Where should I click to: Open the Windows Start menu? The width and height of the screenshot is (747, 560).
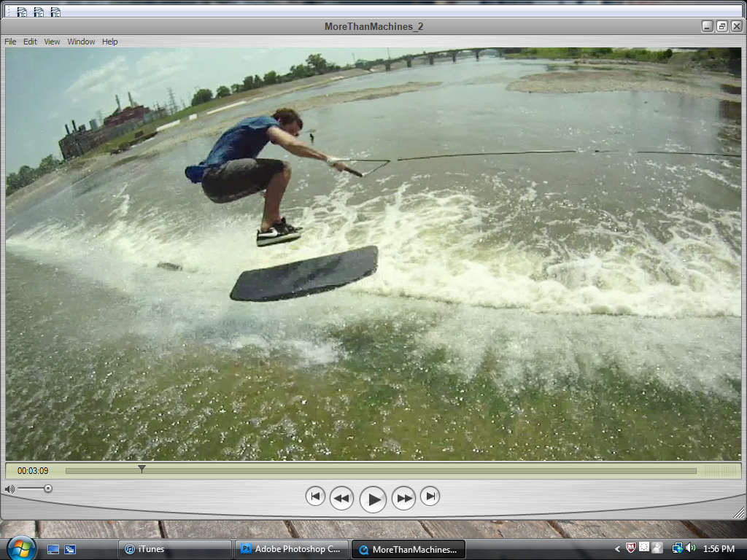(x=21, y=548)
